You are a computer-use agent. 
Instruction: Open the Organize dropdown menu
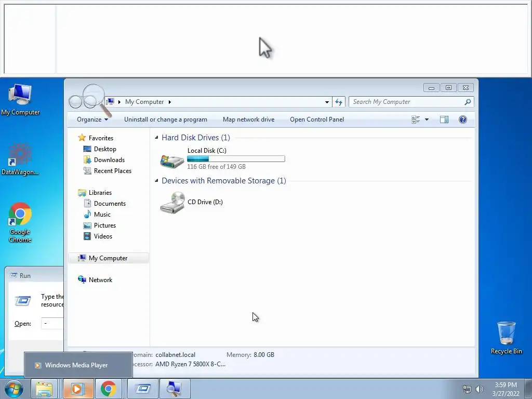pos(92,119)
